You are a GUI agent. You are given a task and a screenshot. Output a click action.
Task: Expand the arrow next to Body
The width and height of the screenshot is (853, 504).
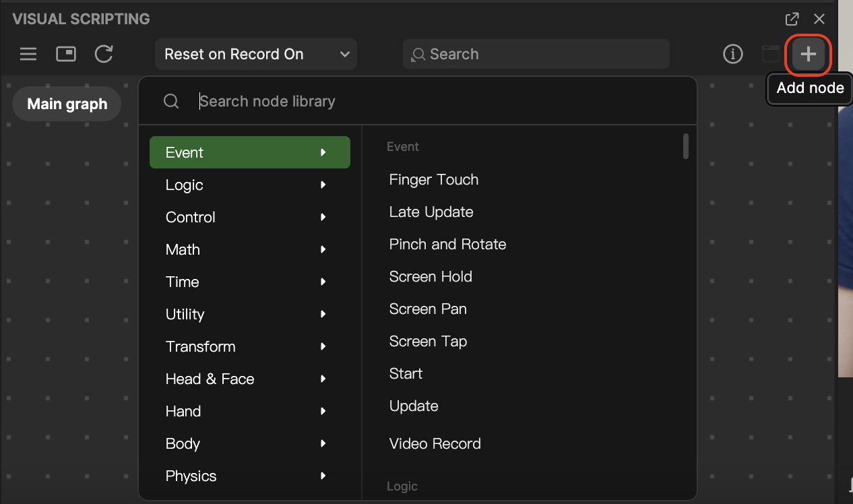pos(323,443)
